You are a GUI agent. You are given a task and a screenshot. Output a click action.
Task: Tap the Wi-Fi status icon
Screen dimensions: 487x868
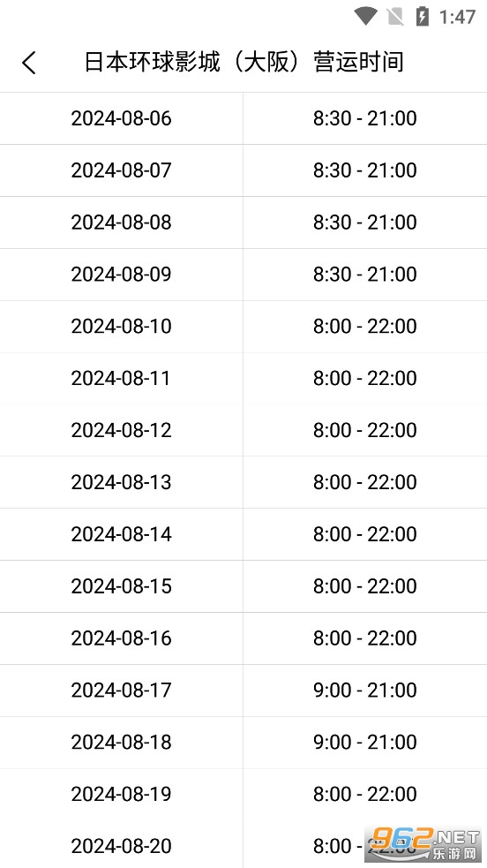[365, 17]
